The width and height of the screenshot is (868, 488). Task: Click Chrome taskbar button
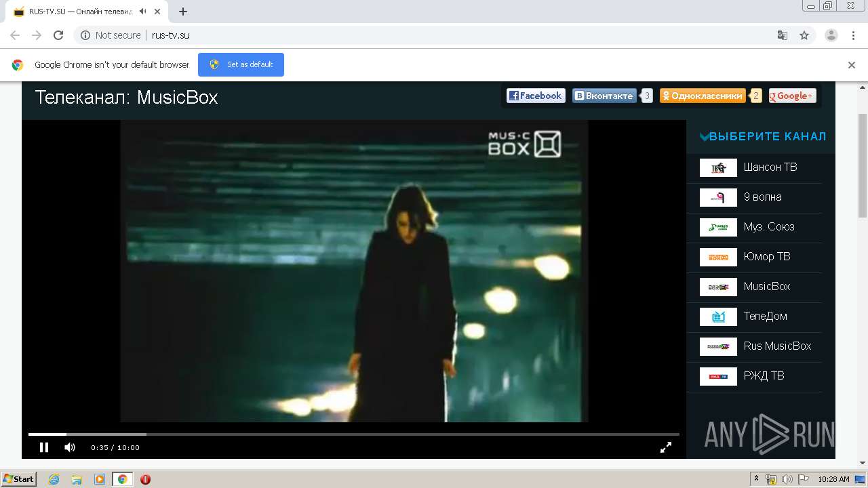122,479
